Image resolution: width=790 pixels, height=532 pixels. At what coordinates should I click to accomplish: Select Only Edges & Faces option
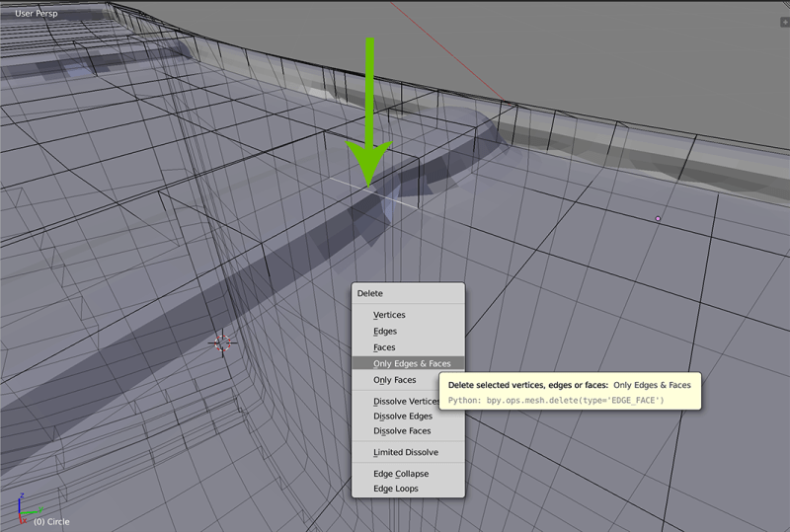(x=408, y=363)
